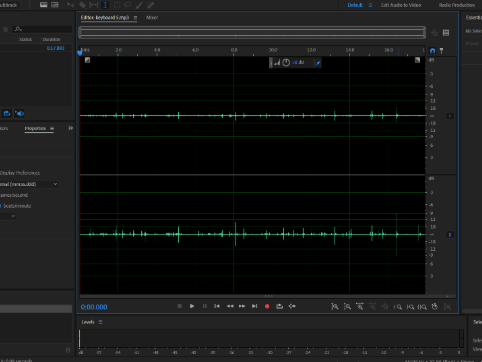482x362 pixels.
Task: Toggle the spectral display layout icon
Action: pos(446,33)
